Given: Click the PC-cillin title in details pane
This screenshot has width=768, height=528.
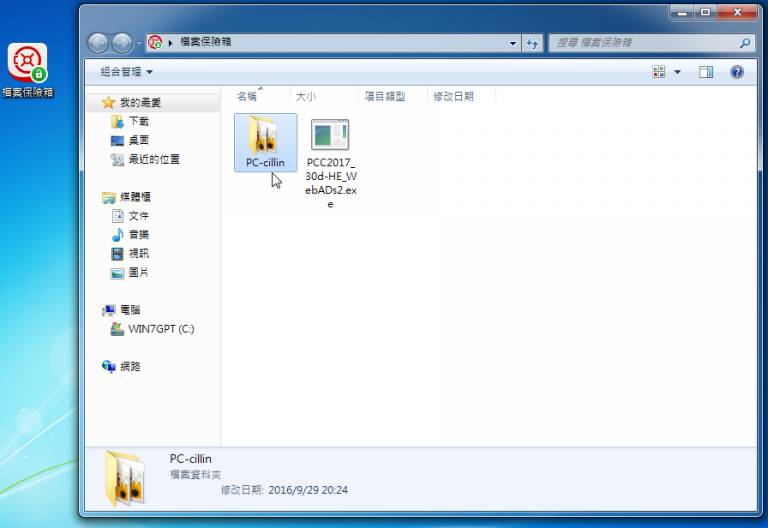Looking at the screenshot, I should (191, 459).
